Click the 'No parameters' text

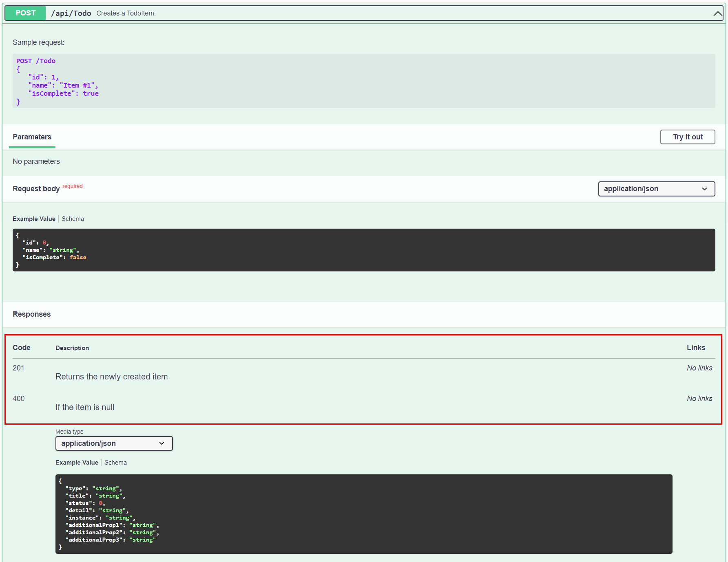point(36,161)
